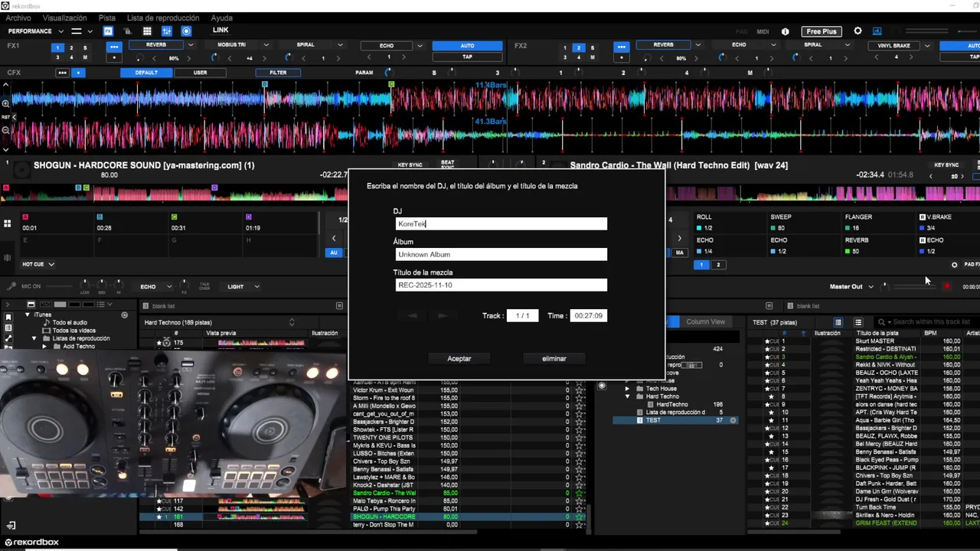Click the master record button
The width and height of the screenshot is (980, 551).
[947, 286]
